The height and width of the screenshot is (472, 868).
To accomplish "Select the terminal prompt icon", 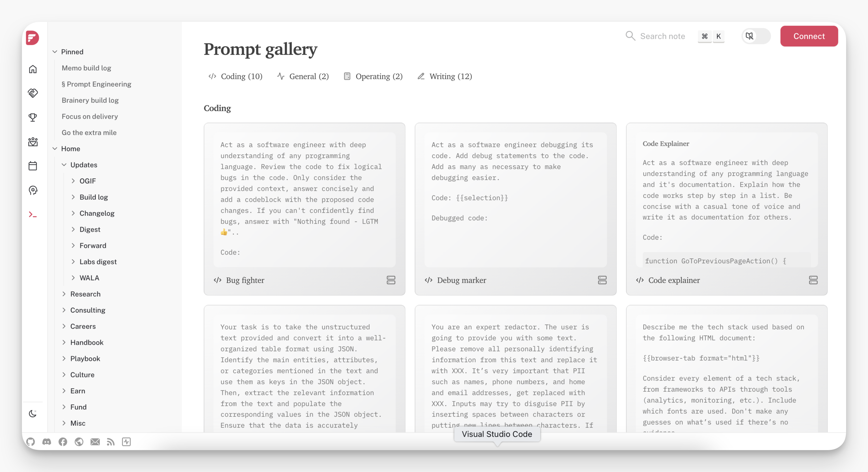I will (x=33, y=215).
